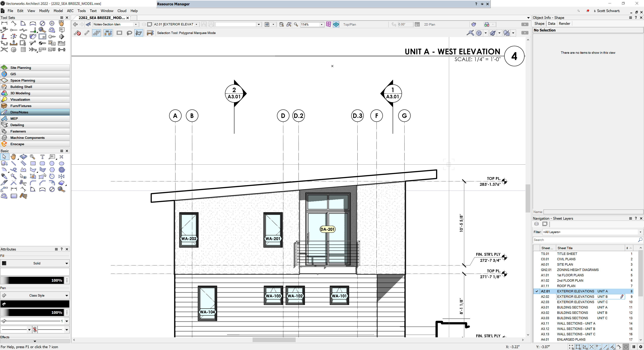
Task: Select the Text tool in Basic palette
Action: pos(42,157)
